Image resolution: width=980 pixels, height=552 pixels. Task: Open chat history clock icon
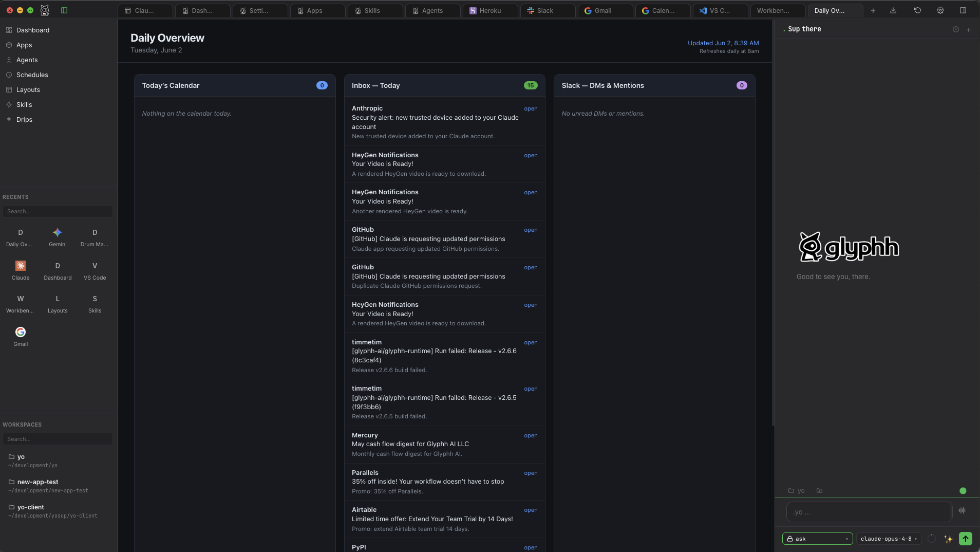coord(956,30)
